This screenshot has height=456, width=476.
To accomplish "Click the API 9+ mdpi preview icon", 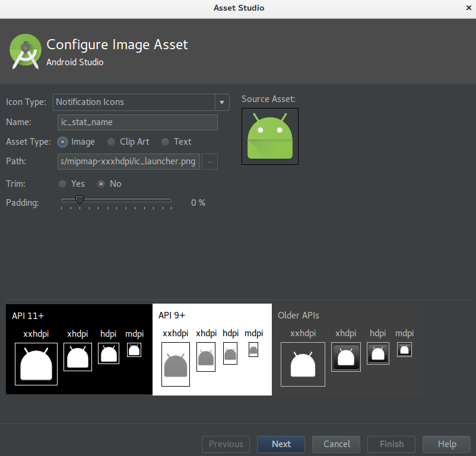I will click(253, 349).
